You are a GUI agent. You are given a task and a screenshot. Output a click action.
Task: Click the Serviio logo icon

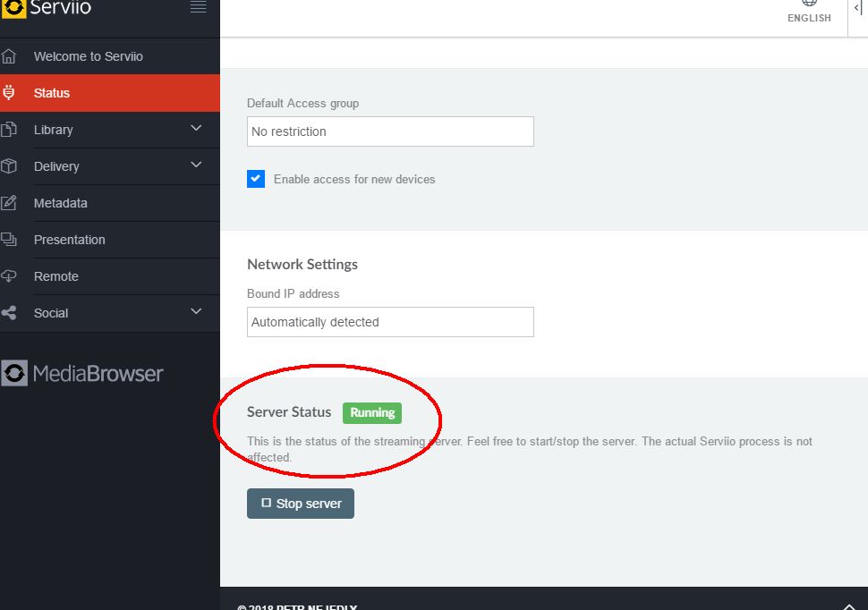point(13,8)
